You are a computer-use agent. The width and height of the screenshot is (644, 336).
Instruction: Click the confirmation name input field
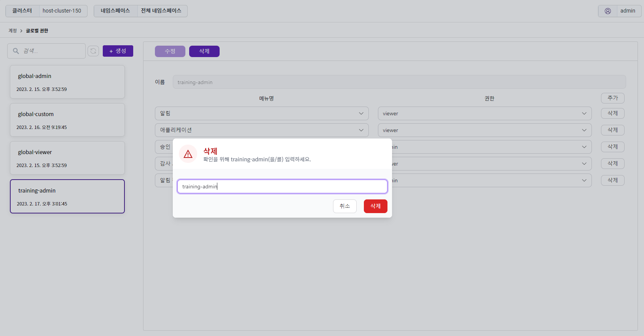pos(282,186)
